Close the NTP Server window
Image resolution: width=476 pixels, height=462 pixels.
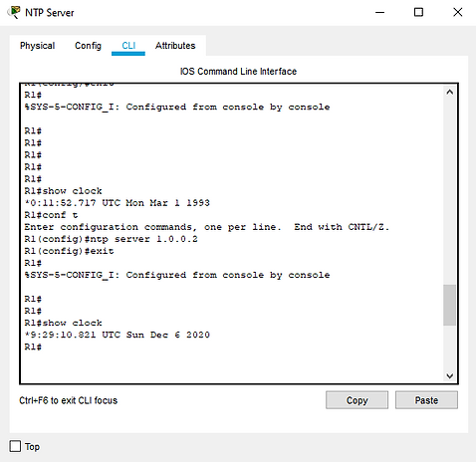458,13
